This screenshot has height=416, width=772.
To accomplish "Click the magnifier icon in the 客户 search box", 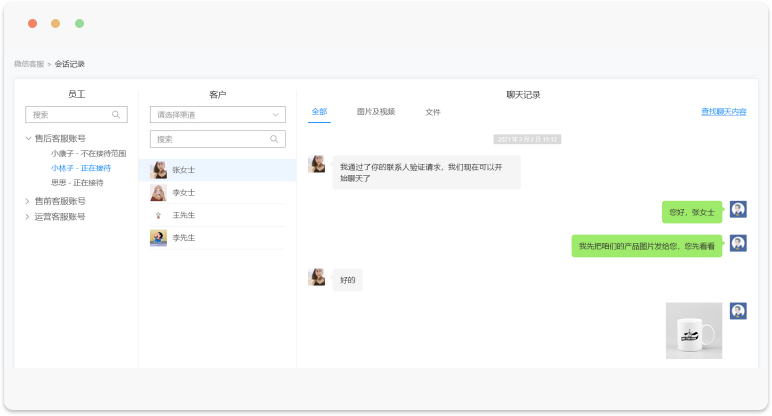I will coord(274,139).
